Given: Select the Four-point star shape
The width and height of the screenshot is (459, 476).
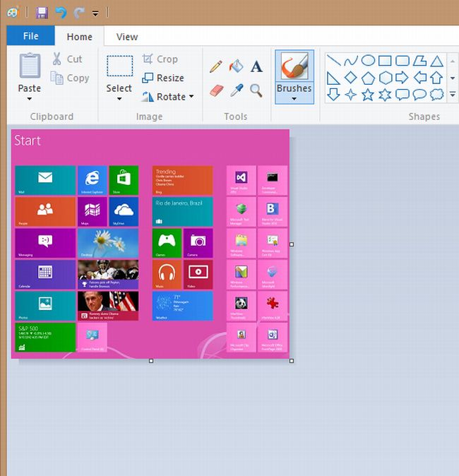Looking at the screenshot, I should click(x=351, y=95).
